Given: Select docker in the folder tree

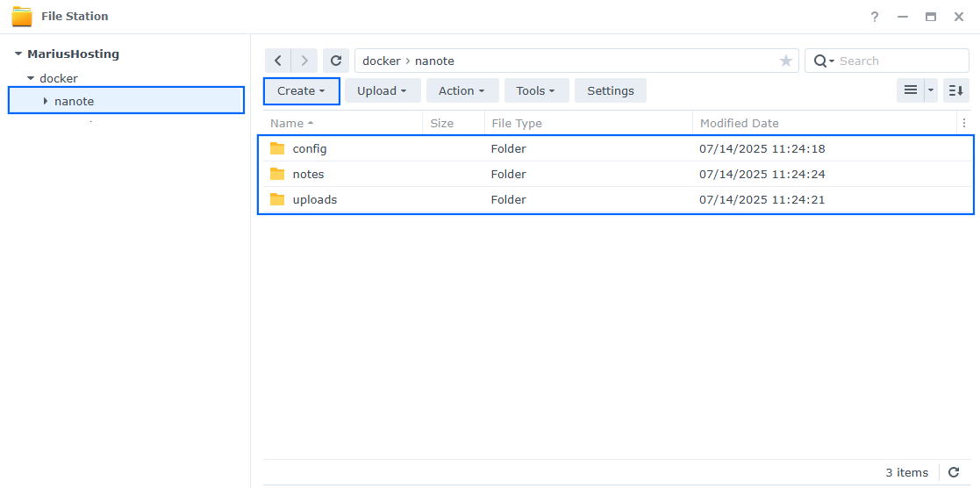Looking at the screenshot, I should coord(59,79).
